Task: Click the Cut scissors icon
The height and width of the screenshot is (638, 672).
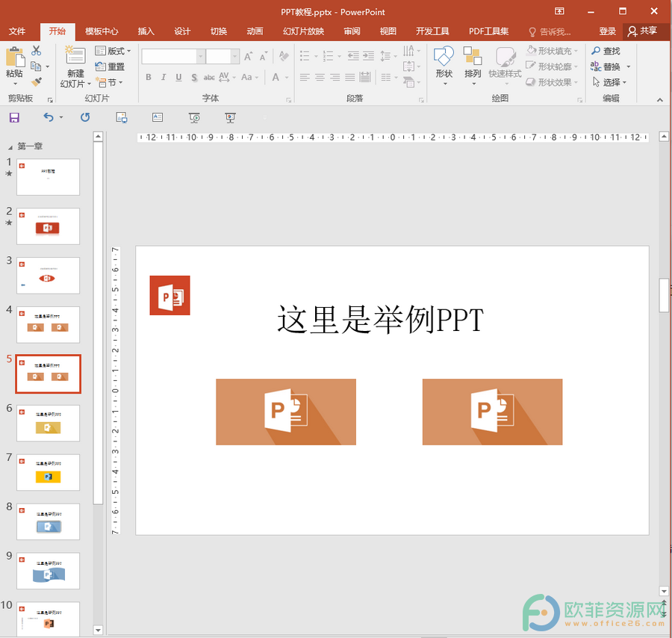Action: 37,51
